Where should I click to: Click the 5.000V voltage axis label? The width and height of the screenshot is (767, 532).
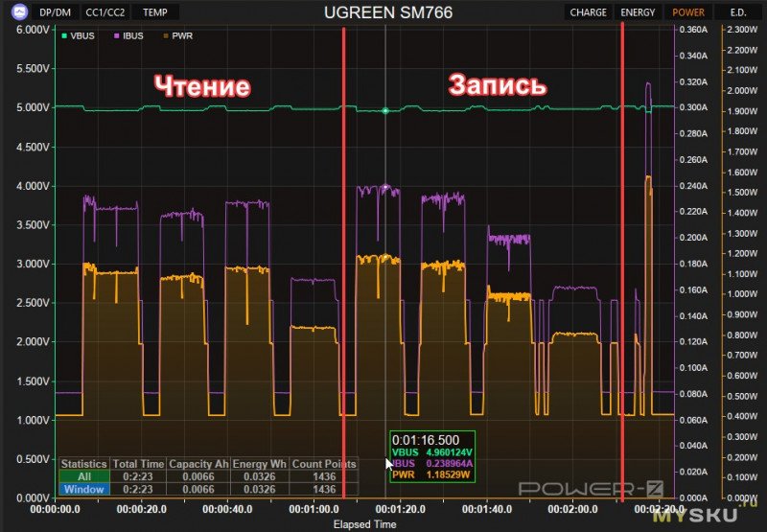pyautogui.click(x=33, y=107)
